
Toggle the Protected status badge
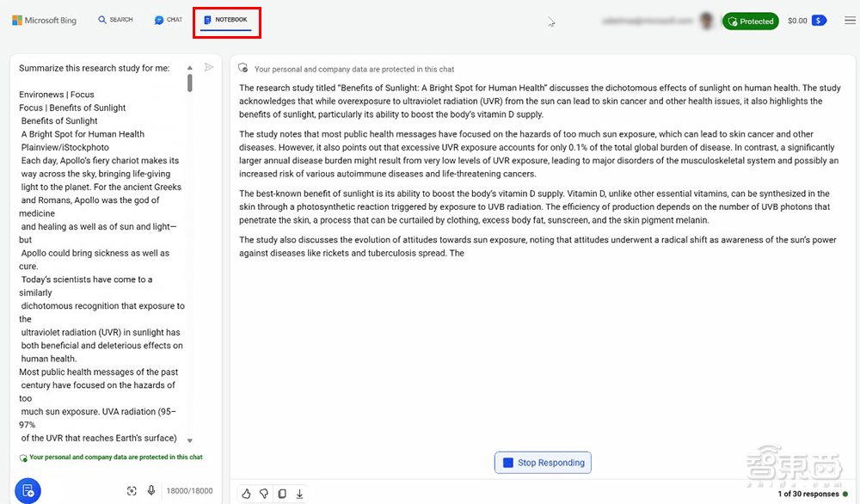[750, 20]
